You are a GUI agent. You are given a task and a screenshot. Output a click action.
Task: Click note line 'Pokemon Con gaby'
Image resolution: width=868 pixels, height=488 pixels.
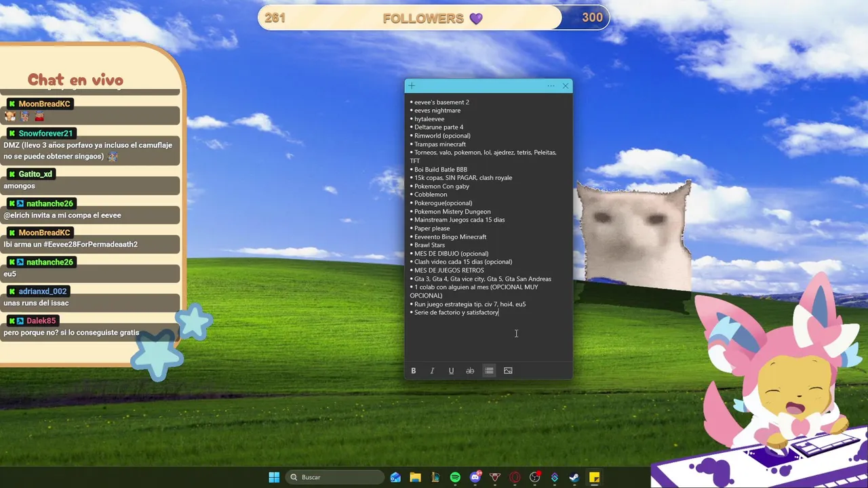(x=441, y=186)
